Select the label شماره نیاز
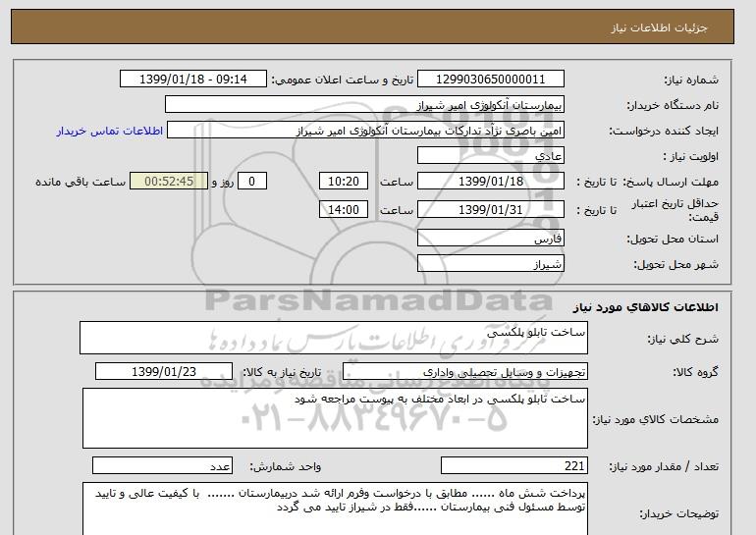Viewport: 756px width, 535px height. [x=691, y=80]
